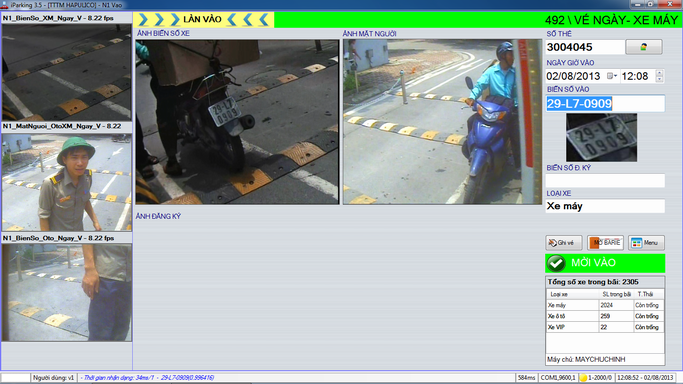Click the cropped license plate thumbnail

coord(601,138)
